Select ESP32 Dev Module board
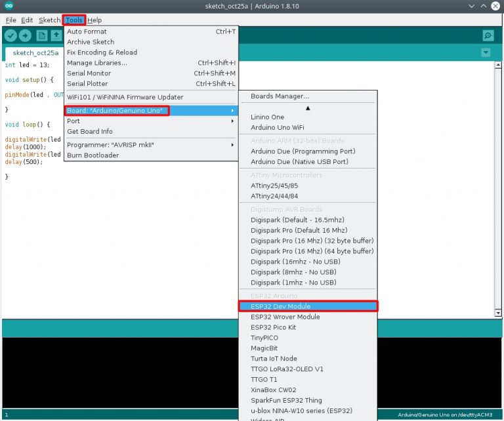 308,306
